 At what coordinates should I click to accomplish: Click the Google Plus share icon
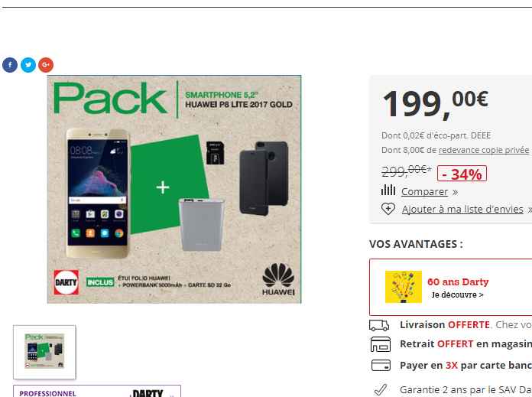(x=46, y=65)
